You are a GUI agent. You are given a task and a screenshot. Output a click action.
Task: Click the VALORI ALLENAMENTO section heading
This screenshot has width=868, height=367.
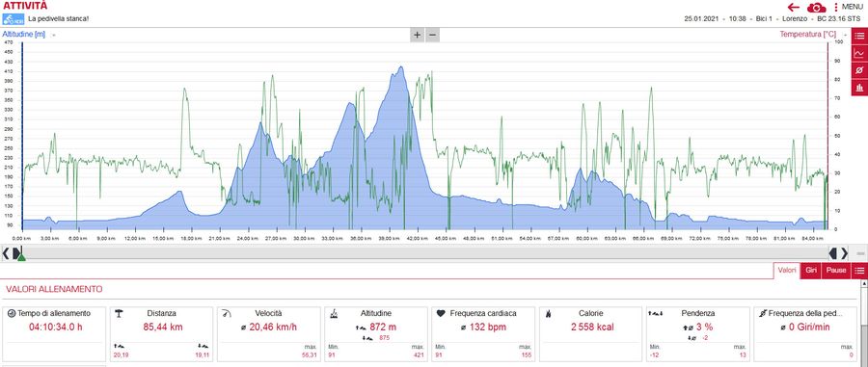click(x=54, y=289)
